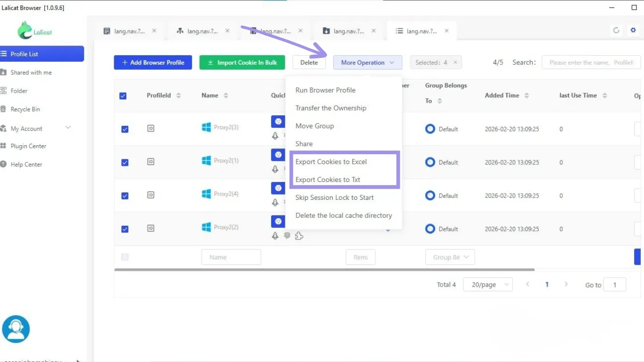Viewport: 644px width, 362px height.
Task: Click the puzzle plugin icon in the Proxy2(2) row
Action: click(x=299, y=236)
